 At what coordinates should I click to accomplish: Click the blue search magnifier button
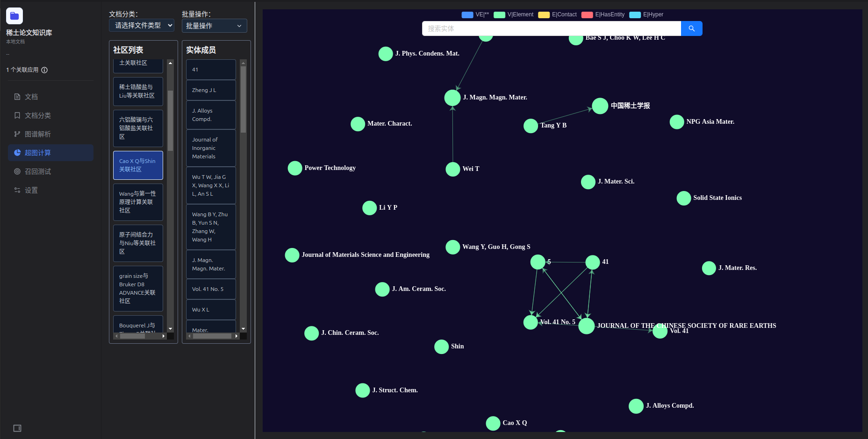click(x=692, y=28)
